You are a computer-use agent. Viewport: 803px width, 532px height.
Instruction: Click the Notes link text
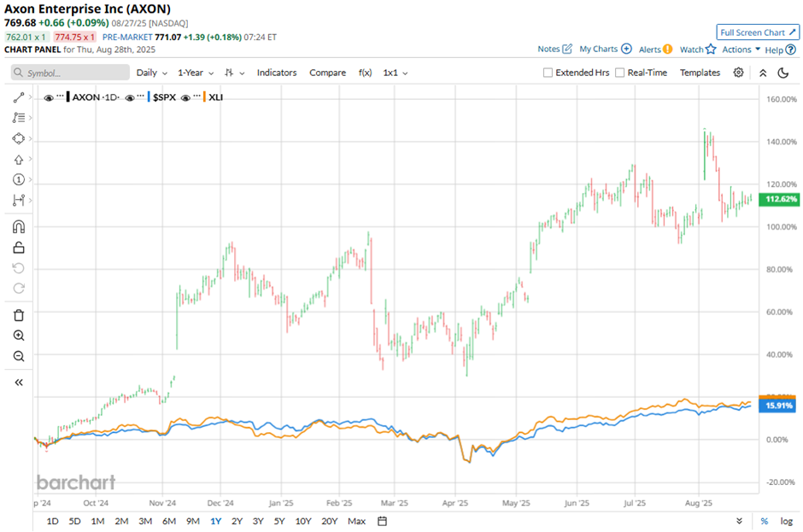tap(548, 49)
